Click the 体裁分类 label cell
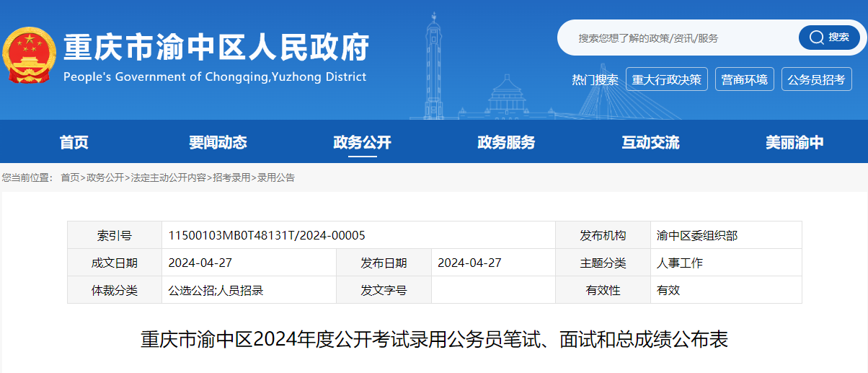The height and width of the screenshot is (373, 868). point(115,290)
